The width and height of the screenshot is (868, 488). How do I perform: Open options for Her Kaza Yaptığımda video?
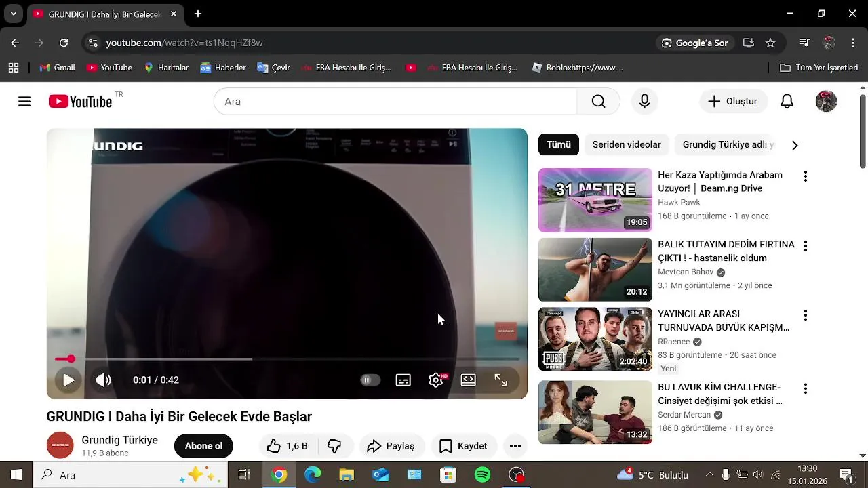(806, 176)
